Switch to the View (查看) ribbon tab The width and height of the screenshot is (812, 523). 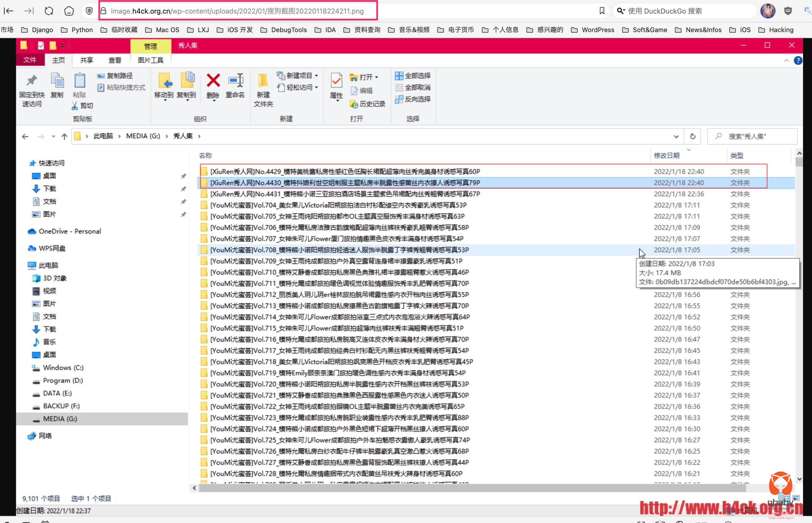(x=115, y=60)
